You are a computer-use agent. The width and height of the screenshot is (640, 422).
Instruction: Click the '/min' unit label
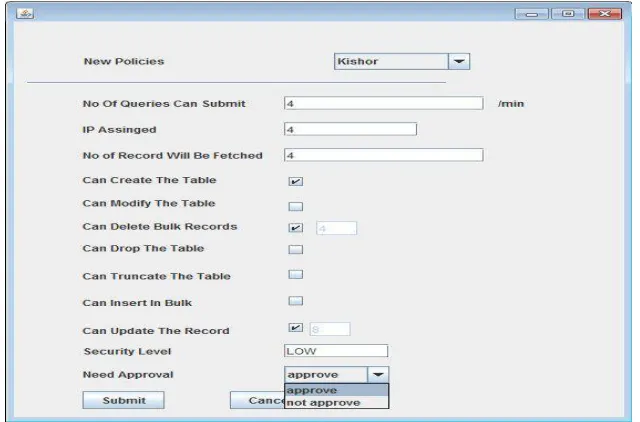[x=511, y=104]
